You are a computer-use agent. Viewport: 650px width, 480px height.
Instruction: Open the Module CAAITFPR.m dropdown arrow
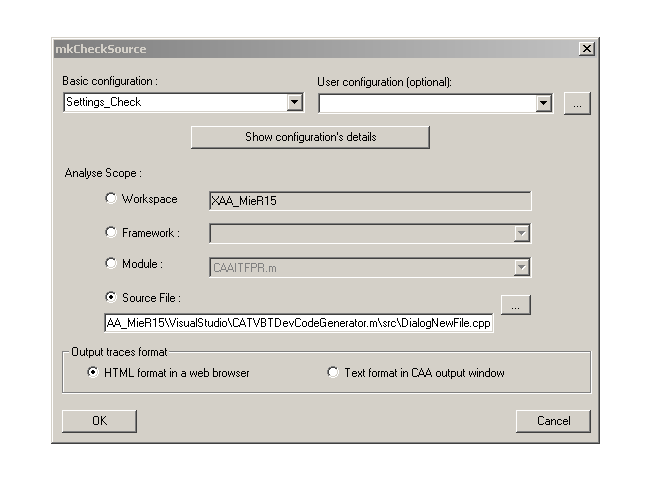point(521,267)
